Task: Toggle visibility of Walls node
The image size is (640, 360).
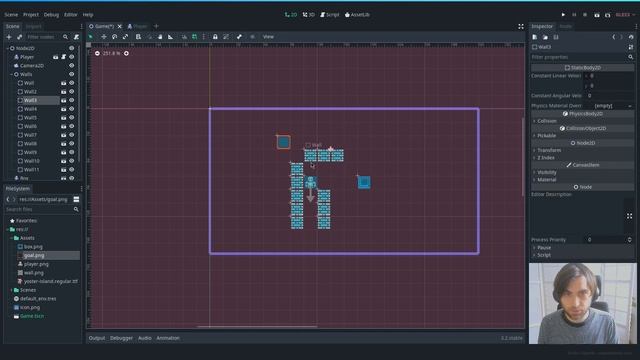Action: [71, 74]
